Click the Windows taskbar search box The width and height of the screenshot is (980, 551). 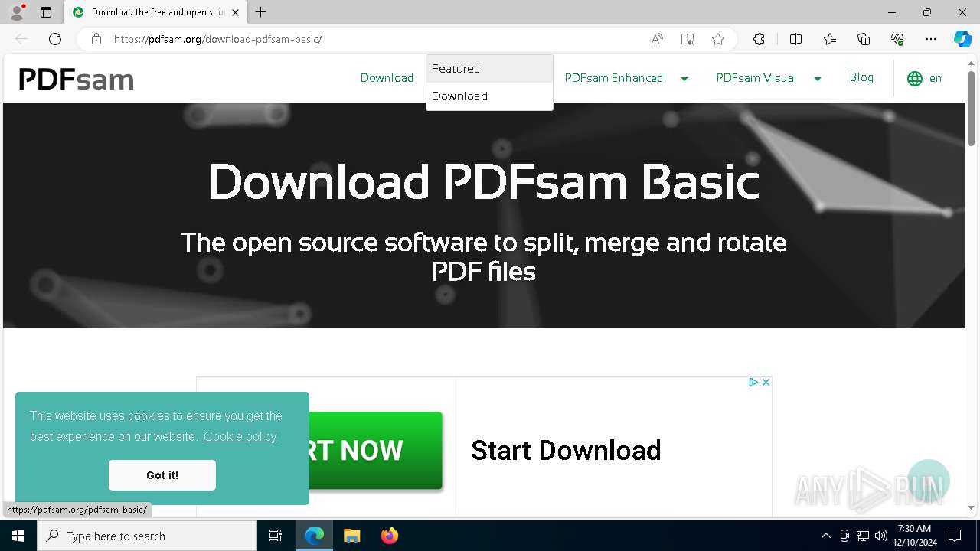[147, 536]
